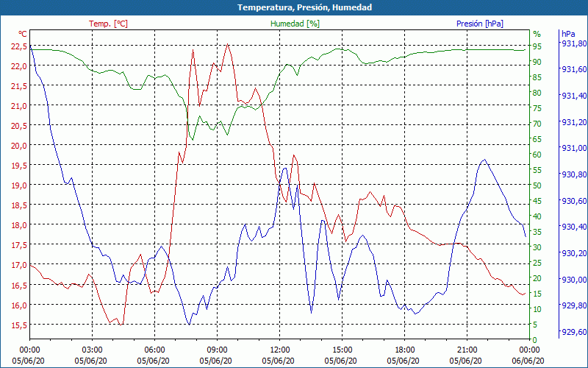Choose the 06:00 time axis label
Viewport: 588px width, 368px height.
154,350
